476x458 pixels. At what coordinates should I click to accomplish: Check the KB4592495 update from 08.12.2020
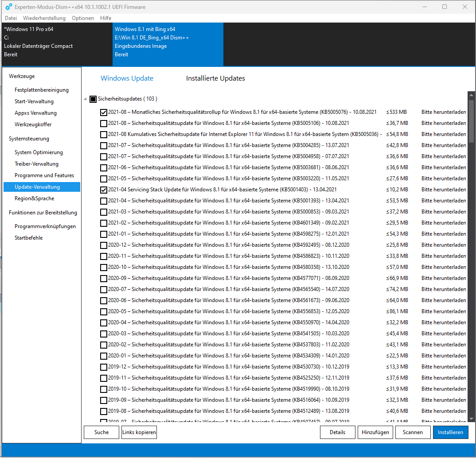click(104, 245)
